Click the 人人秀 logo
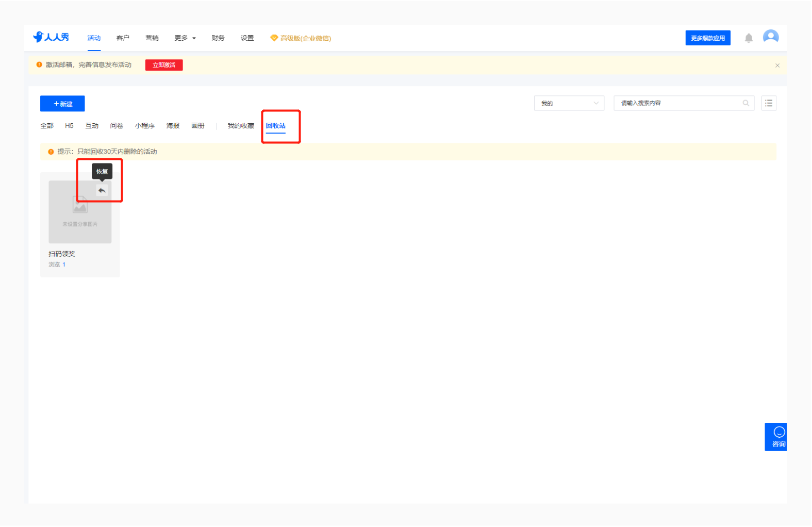This screenshot has height=527, width=812. click(x=51, y=37)
